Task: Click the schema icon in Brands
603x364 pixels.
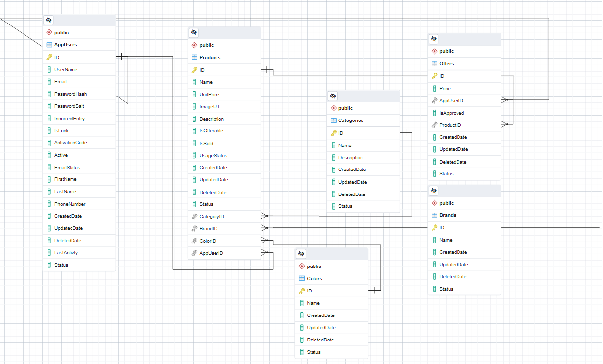Action: click(x=434, y=203)
